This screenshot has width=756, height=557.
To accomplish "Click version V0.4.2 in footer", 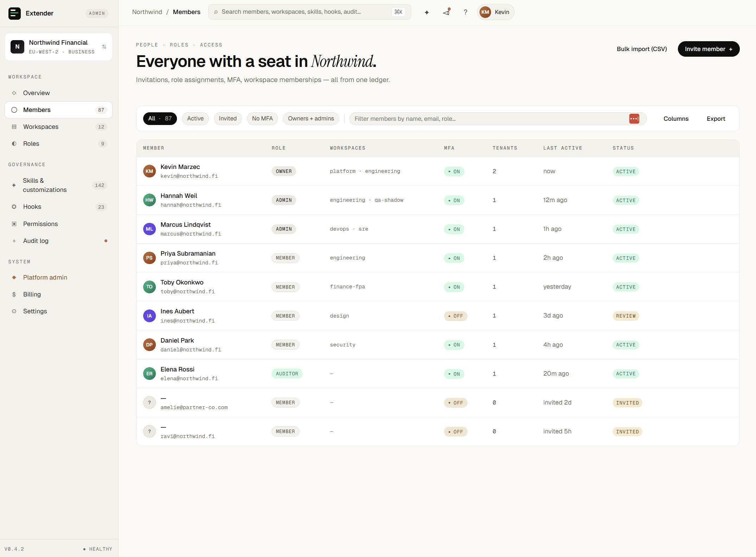I will (x=14, y=549).
